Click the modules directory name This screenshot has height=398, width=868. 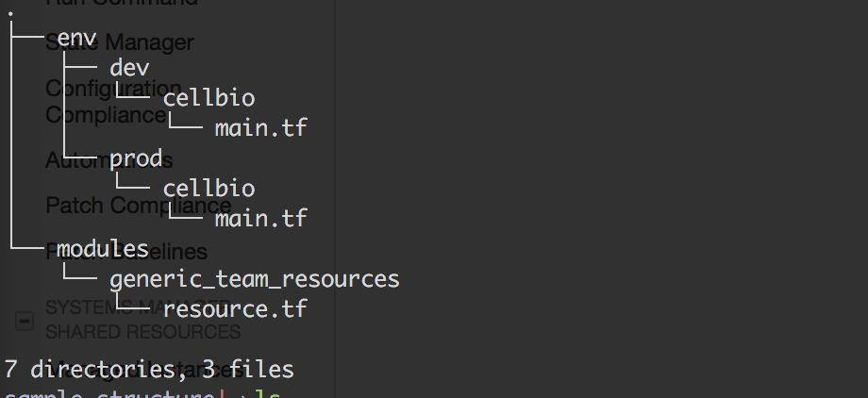[103, 249]
